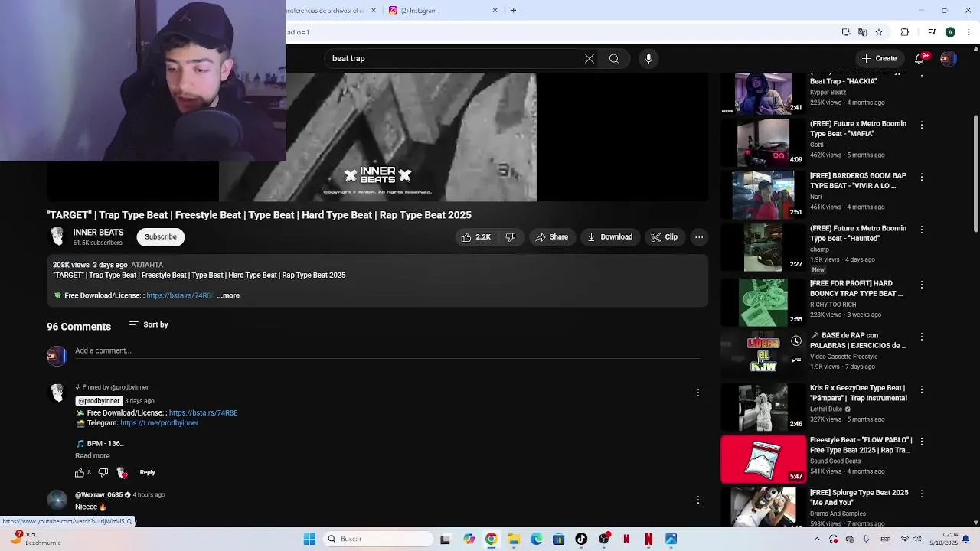Open 'FLOW PABLO' freestyle beat thumbnail
980x551 pixels.
[763, 459]
